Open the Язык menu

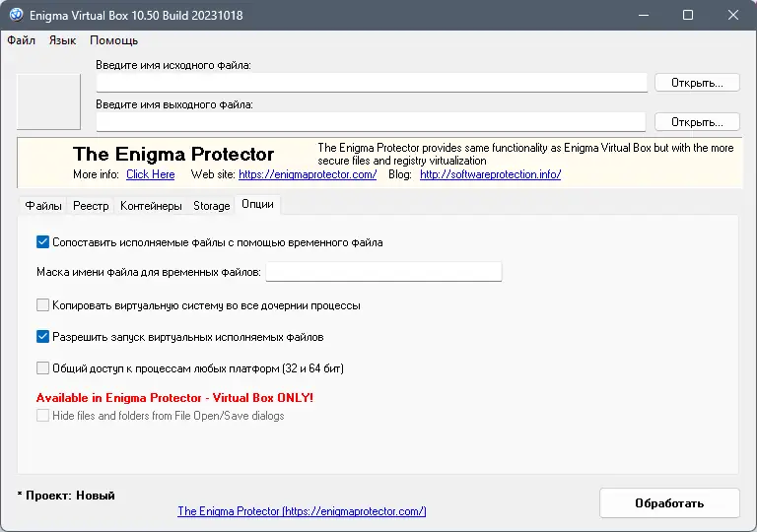63,40
